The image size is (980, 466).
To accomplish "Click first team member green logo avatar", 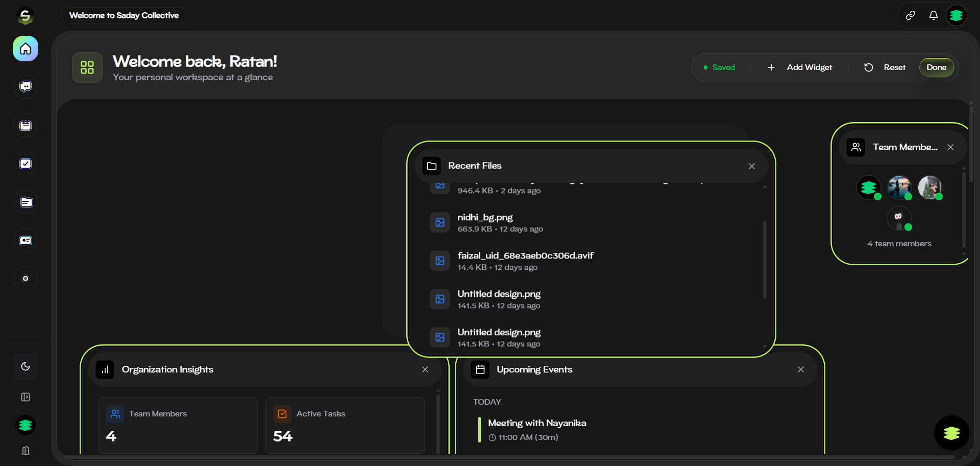I will [869, 188].
